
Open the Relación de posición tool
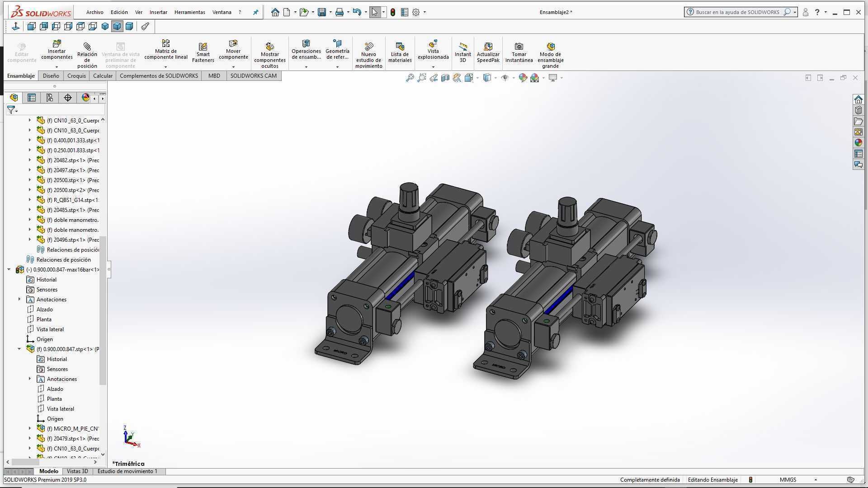[87, 54]
